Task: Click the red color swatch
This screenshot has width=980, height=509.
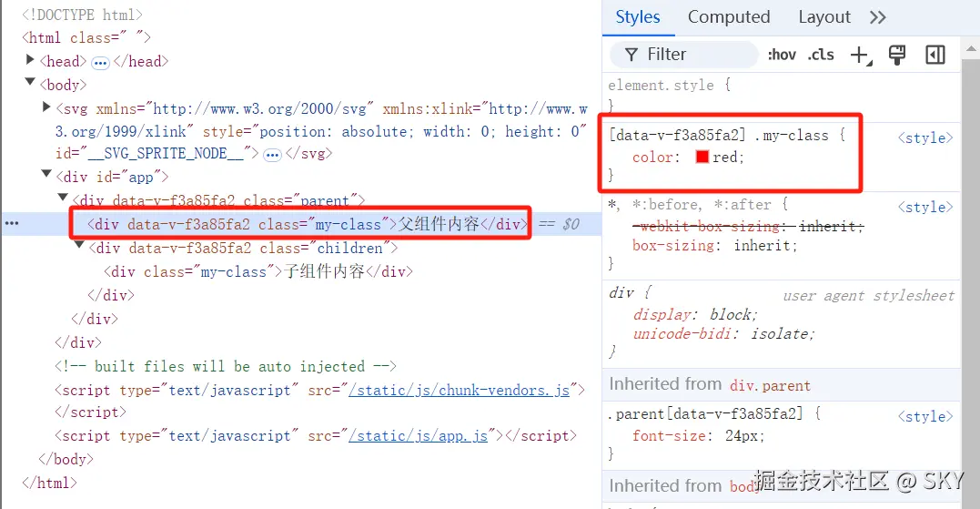Action: click(x=702, y=157)
